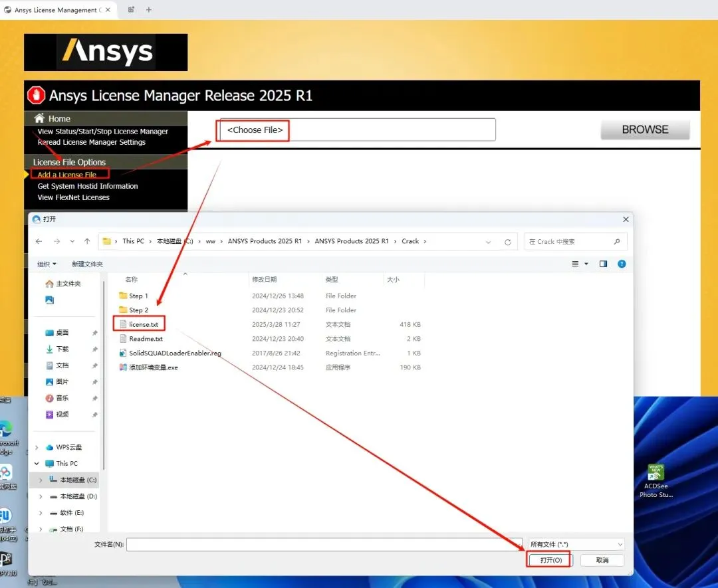Open ACDSee Photo Studio desktop shortcut
Image resolution: width=718 pixels, height=588 pixels.
coord(656,481)
